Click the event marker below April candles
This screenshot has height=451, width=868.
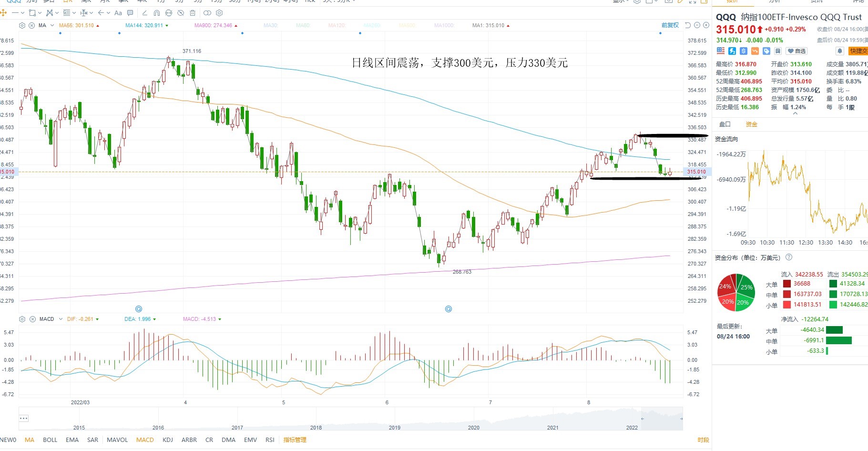[139, 309]
